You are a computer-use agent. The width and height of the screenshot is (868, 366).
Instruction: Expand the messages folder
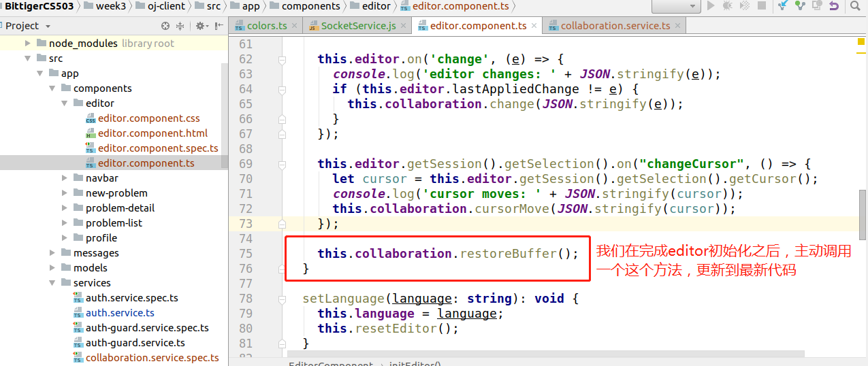(52, 253)
